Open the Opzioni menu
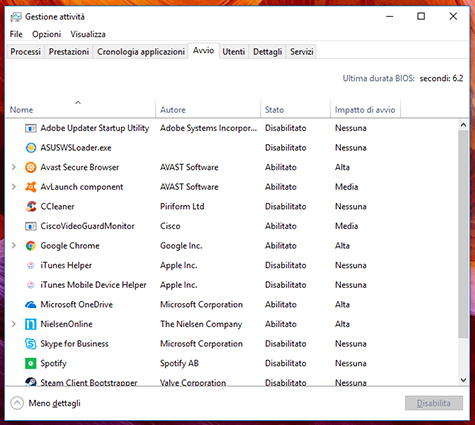Viewport: 475px width, 425px height. coord(47,34)
